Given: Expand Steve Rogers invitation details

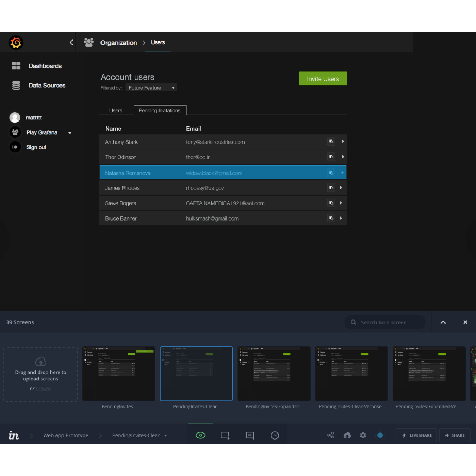Looking at the screenshot, I should click(x=341, y=203).
